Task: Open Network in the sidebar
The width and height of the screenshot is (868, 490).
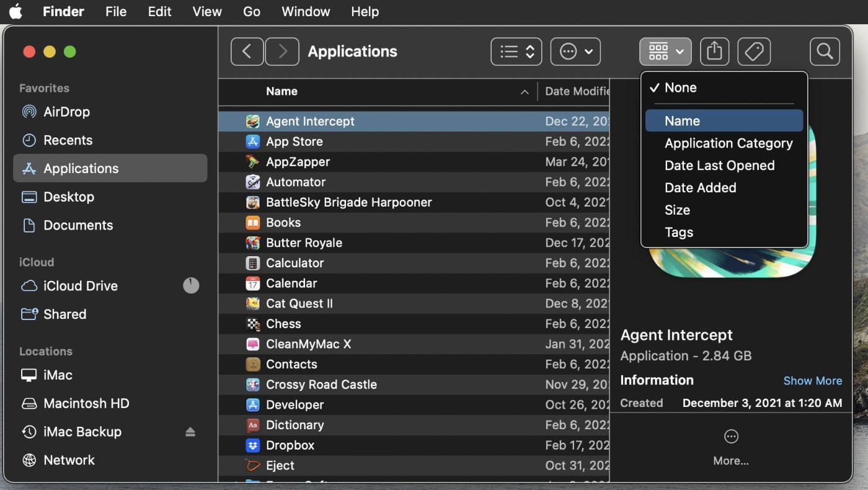Action: tap(110, 460)
